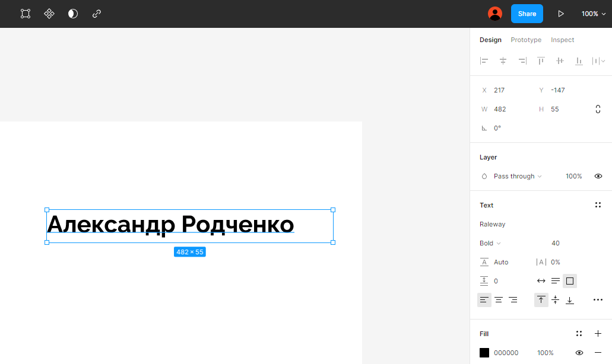The height and width of the screenshot is (364, 612).
Task: Add a new fill with plus icon
Action: [x=598, y=334]
